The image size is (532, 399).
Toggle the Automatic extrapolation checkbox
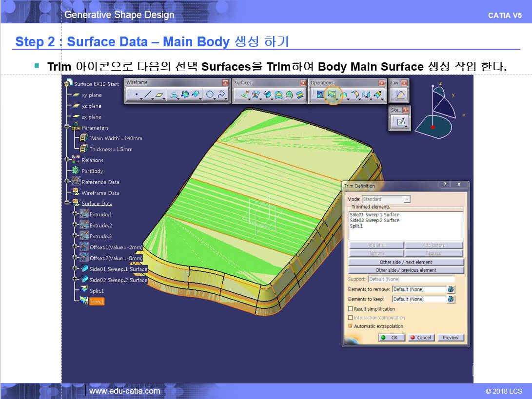pos(350,326)
